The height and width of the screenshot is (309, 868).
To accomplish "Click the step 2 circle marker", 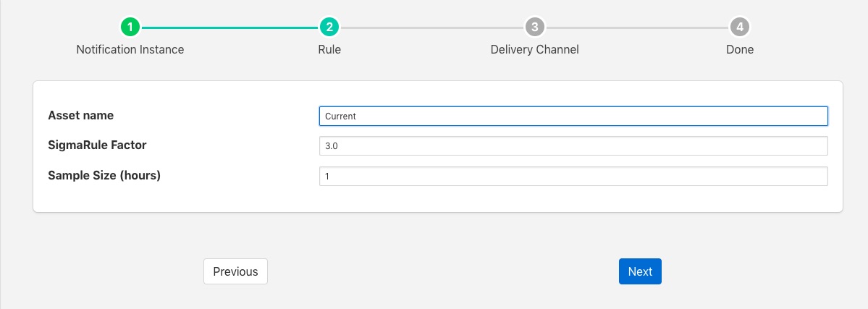I will pyautogui.click(x=329, y=27).
